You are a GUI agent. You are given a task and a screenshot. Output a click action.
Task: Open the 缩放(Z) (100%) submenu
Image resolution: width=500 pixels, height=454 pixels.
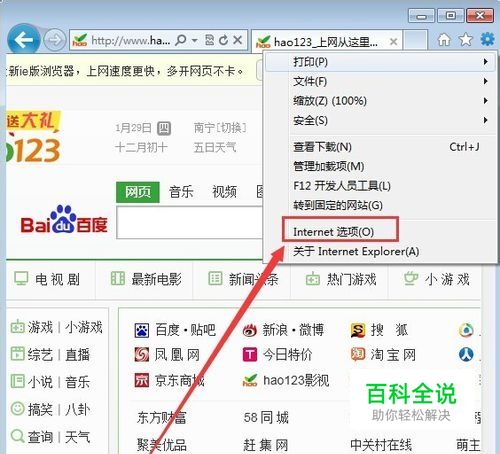click(380, 101)
